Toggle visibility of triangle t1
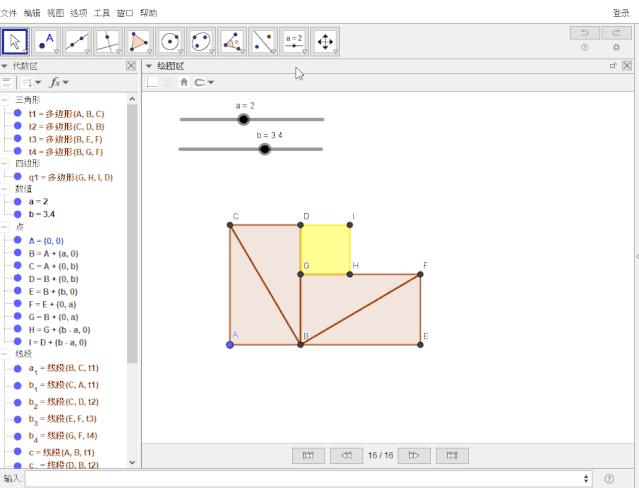The width and height of the screenshot is (639, 488). point(18,113)
